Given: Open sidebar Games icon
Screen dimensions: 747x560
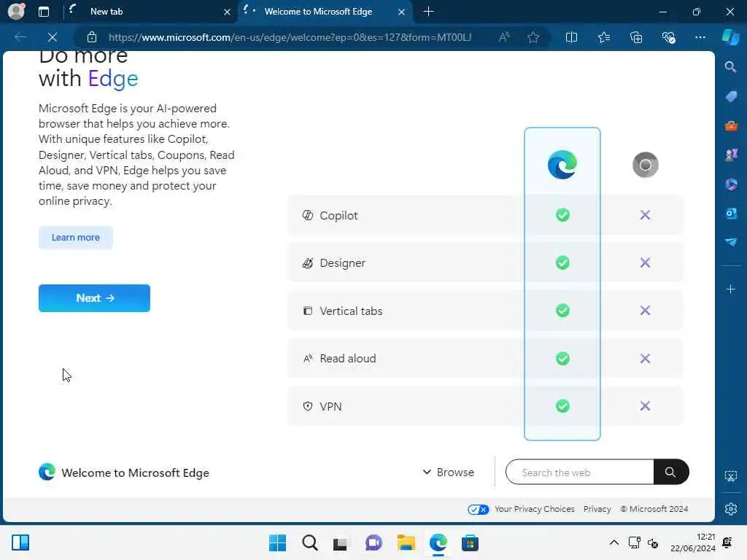Looking at the screenshot, I should [x=731, y=155].
